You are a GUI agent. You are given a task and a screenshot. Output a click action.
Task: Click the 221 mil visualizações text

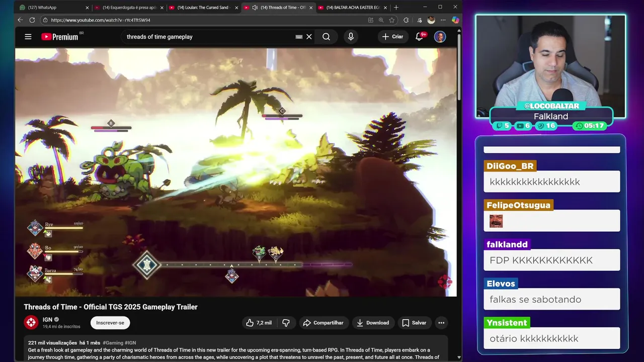click(52, 343)
